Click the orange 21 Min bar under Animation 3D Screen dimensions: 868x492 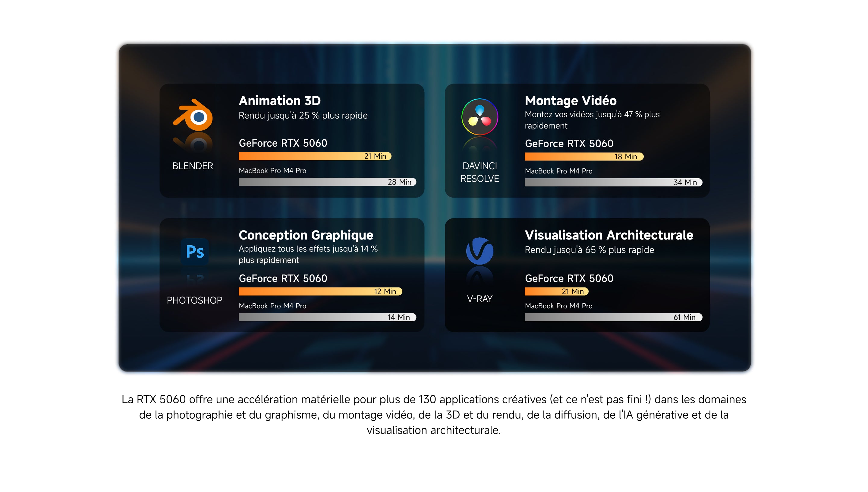point(315,156)
